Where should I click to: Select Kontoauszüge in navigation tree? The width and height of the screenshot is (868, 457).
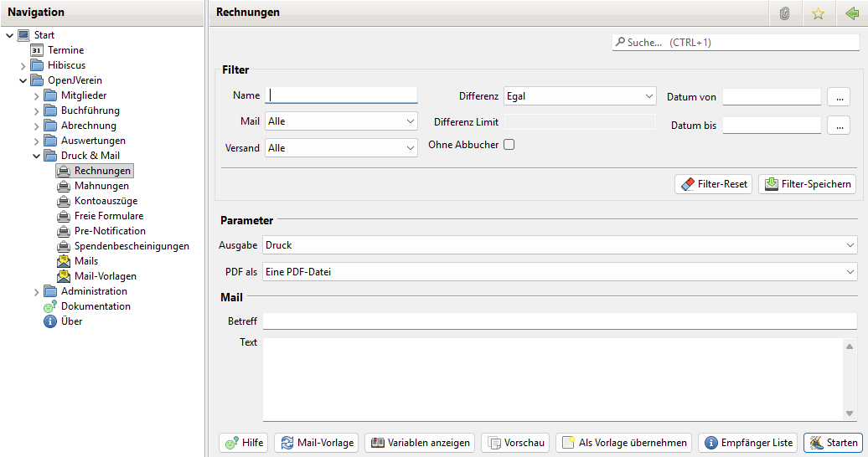tap(106, 201)
